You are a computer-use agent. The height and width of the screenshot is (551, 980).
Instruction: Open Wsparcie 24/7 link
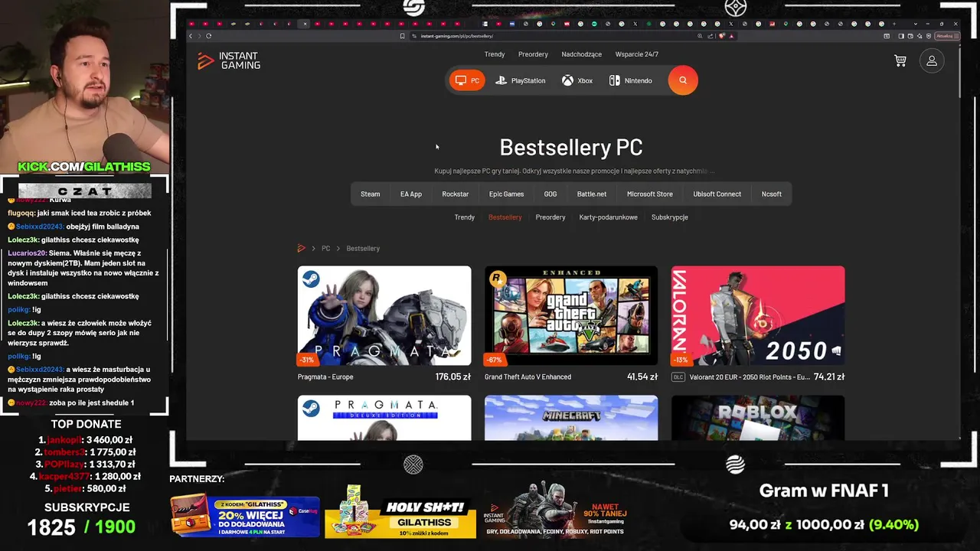click(637, 54)
